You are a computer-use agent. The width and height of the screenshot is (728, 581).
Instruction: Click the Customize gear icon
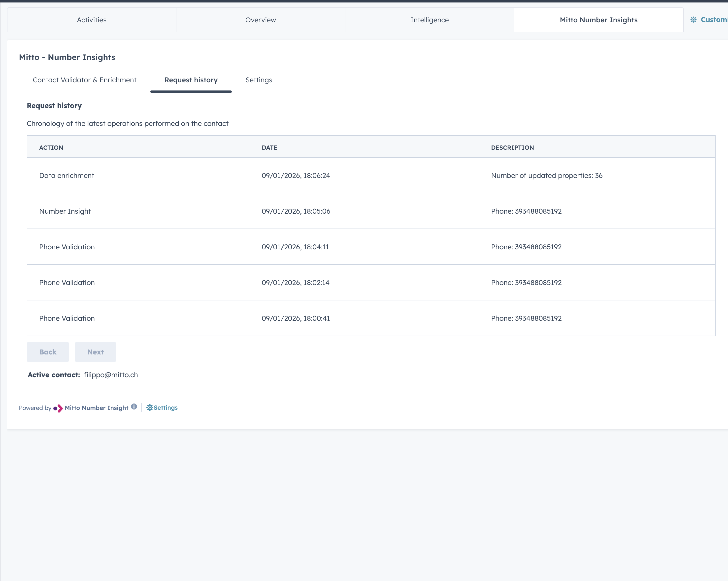point(693,20)
